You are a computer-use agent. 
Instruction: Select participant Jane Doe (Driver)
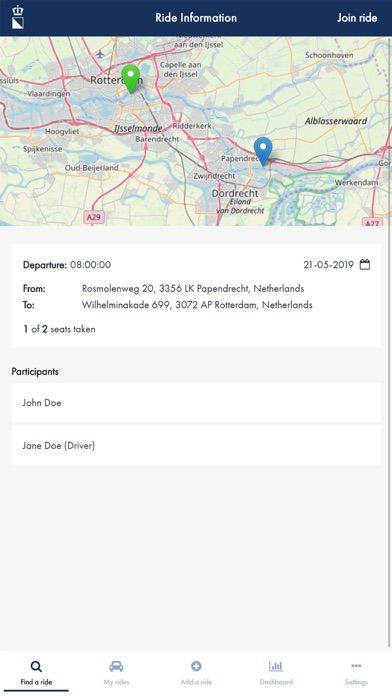tap(196, 445)
